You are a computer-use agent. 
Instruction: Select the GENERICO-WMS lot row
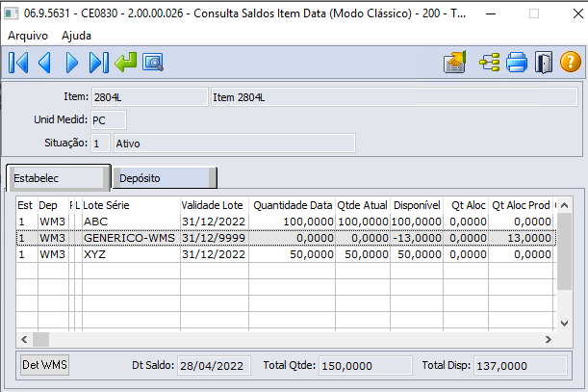tap(286, 238)
